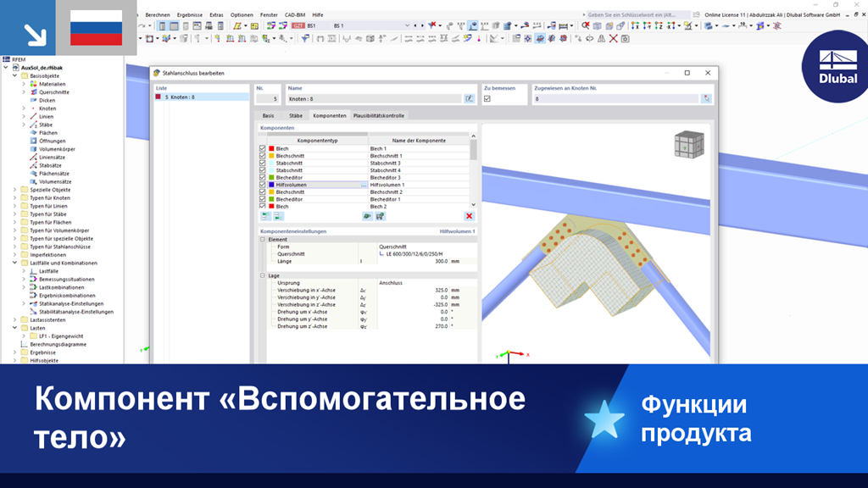The height and width of the screenshot is (488, 868).
Task: Uncheck the Blech 1 component checkbox
Action: tap(262, 148)
